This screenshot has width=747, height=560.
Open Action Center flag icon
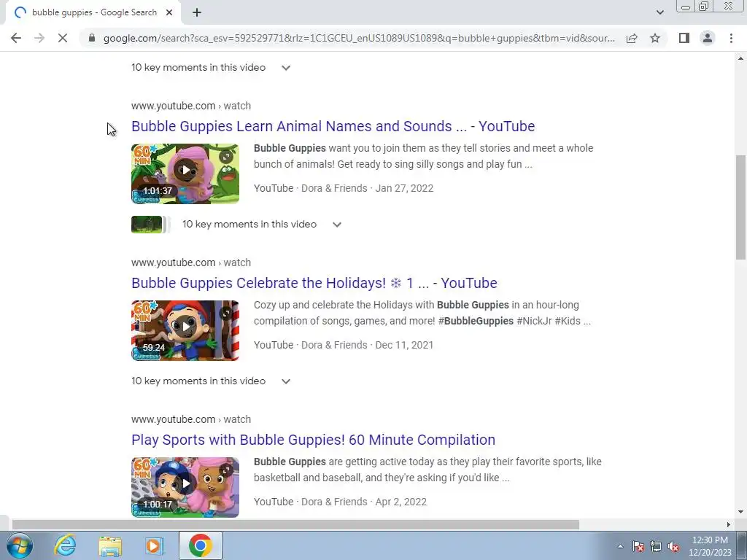(x=638, y=546)
